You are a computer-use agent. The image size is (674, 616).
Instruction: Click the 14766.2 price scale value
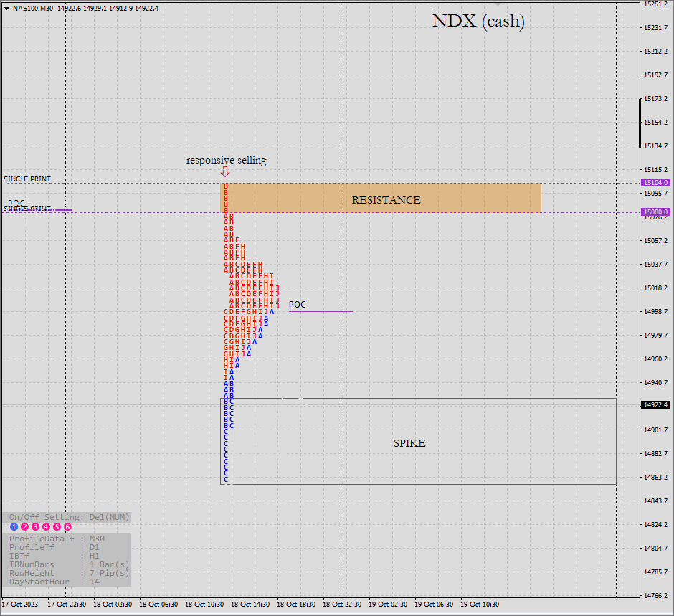coord(655,596)
